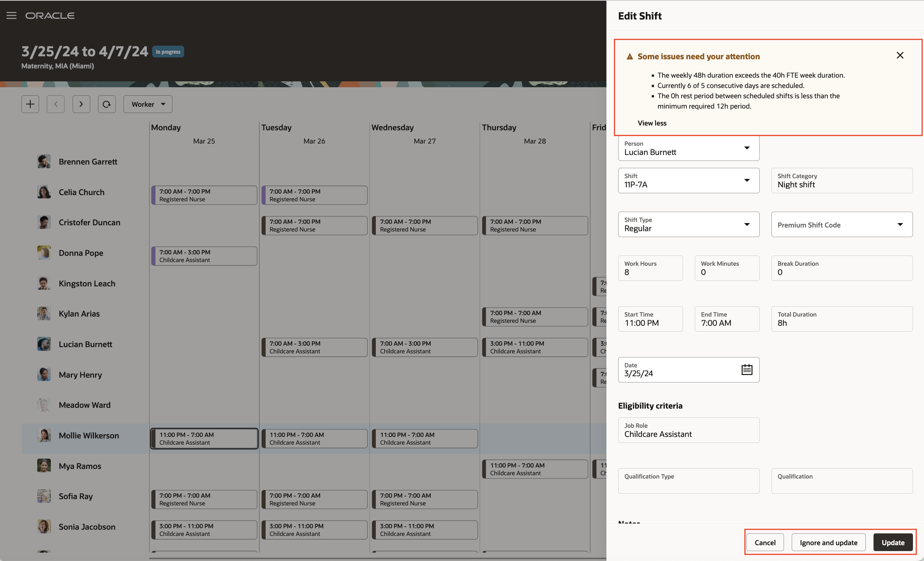Click the plus add shift icon
This screenshot has height=561, width=924.
[x=30, y=104]
